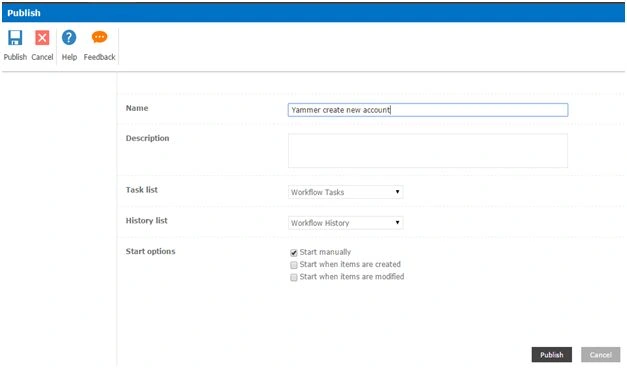Enable Start when items are created
This screenshot has height=368, width=627.
coord(294,265)
